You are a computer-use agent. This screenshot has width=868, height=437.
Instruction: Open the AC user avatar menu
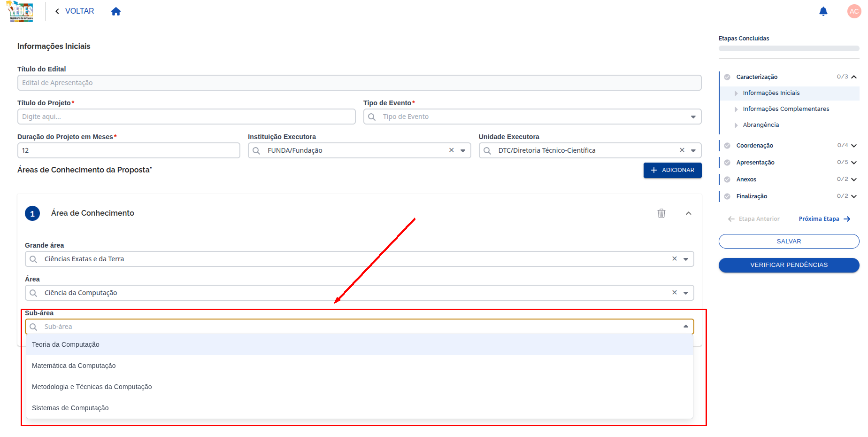click(x=854, y=11)
